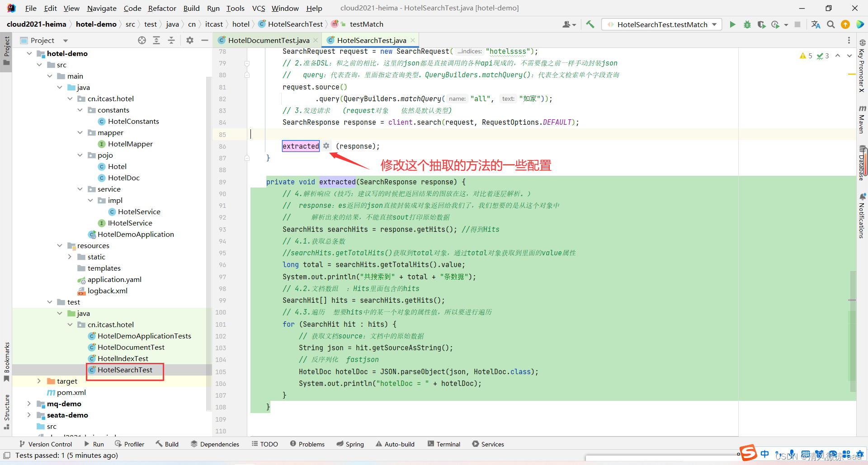Open Project panel options gear
868x465 pixels.
(x=190, y=40)
